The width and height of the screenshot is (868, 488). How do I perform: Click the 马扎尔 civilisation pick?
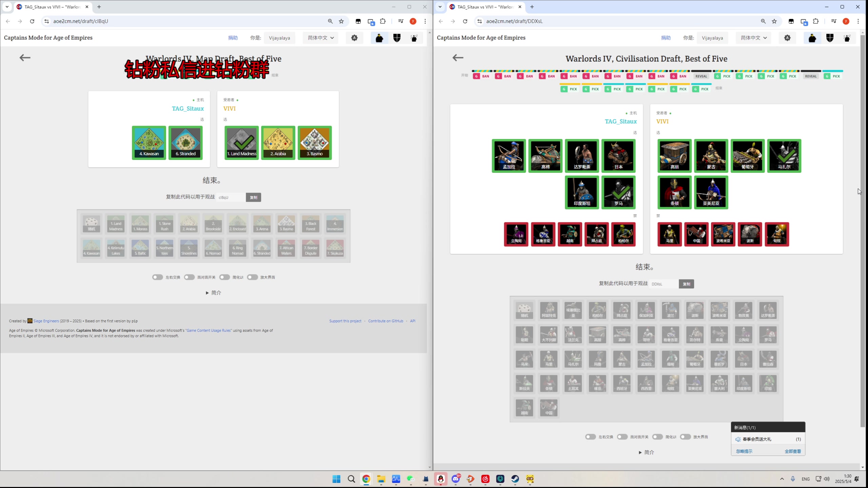784,156
